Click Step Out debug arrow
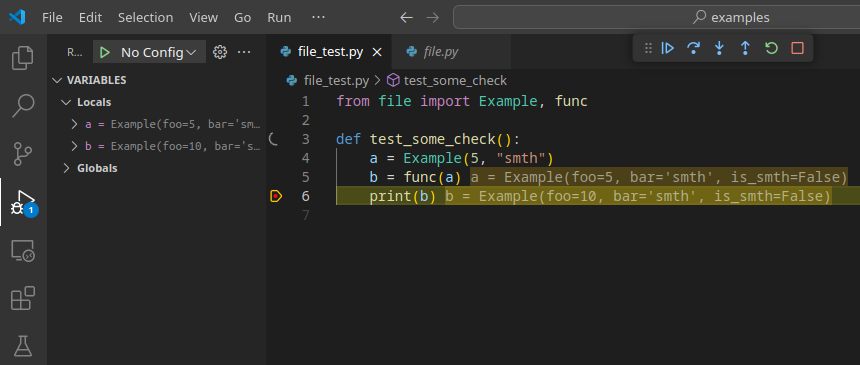 coord(745,48)
